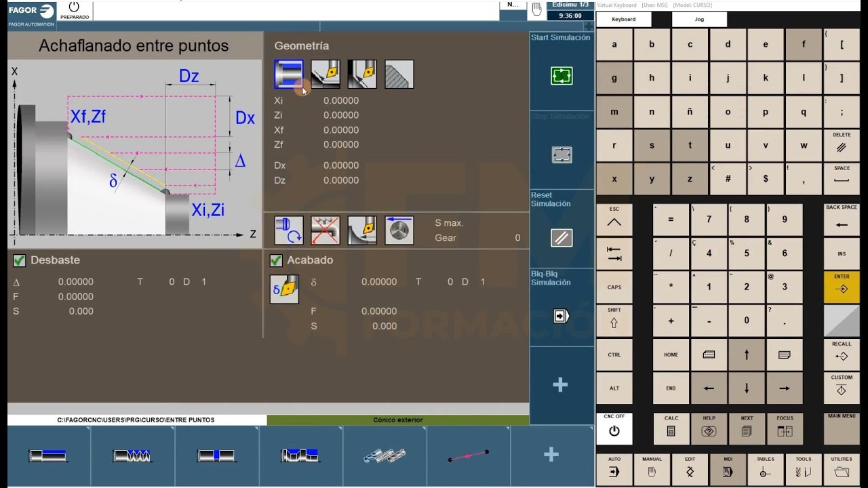Image resolution: width=868 pixels, height=488 pixels.
Task: Click the Acabado S speed field
Action: pos(384,326)
